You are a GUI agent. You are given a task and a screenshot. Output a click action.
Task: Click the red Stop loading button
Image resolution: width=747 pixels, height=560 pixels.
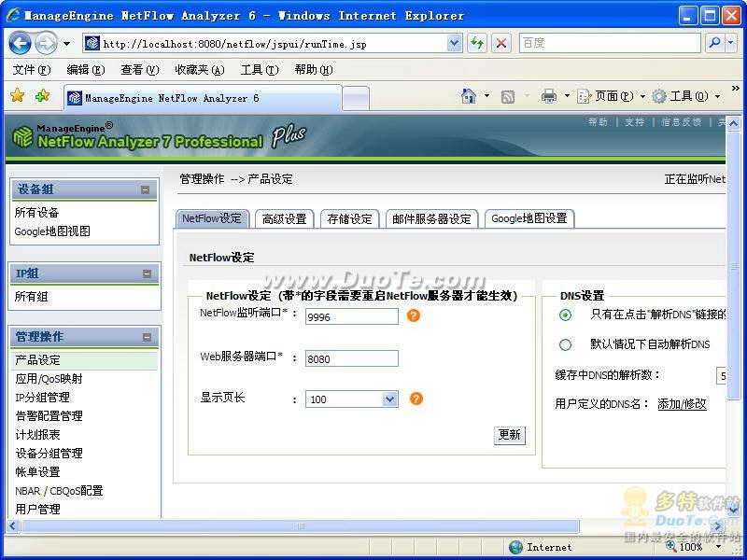click(x=501, y=44)
